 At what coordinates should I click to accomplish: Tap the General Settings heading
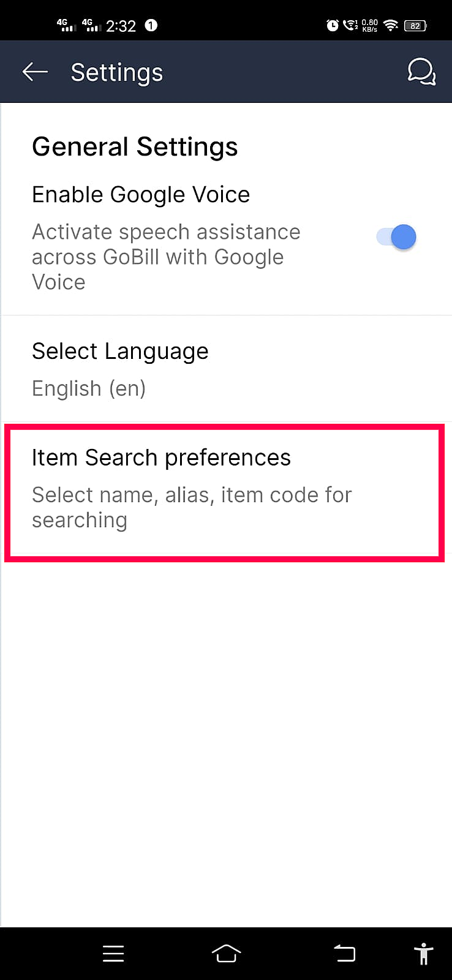pyautogui.click(x=135, y=147)
